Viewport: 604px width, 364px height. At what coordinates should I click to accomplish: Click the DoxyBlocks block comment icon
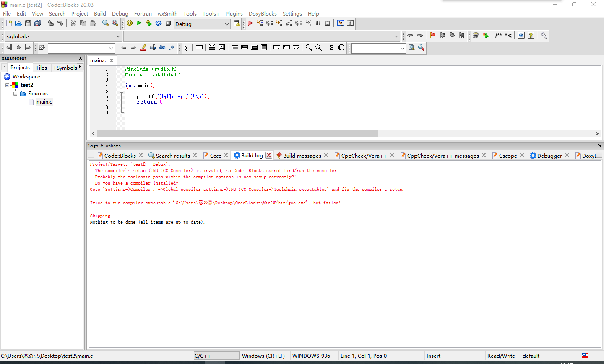498,36
